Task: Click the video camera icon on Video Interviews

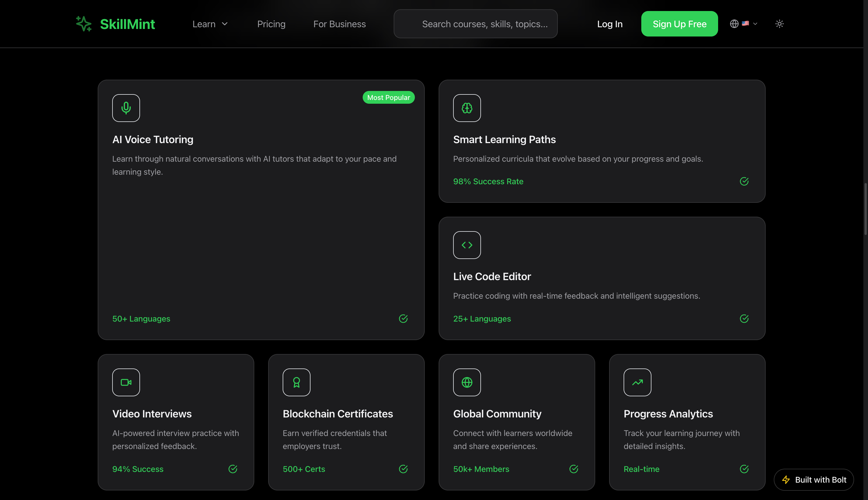Action: pos(126,382)
